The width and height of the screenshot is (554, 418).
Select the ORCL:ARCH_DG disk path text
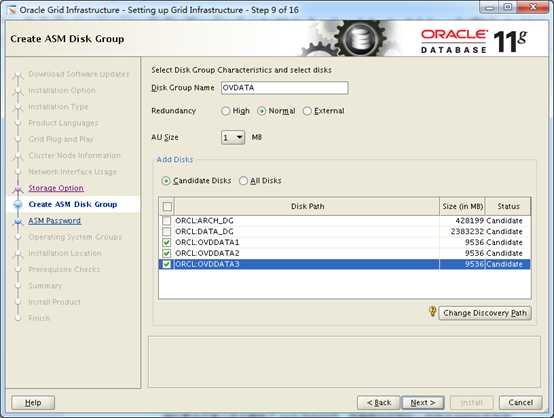click(204, 221)
